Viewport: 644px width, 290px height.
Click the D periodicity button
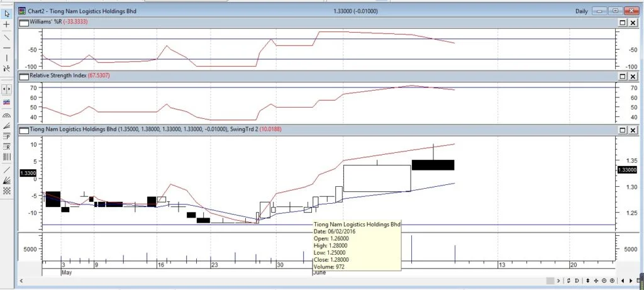click(577, 281)
